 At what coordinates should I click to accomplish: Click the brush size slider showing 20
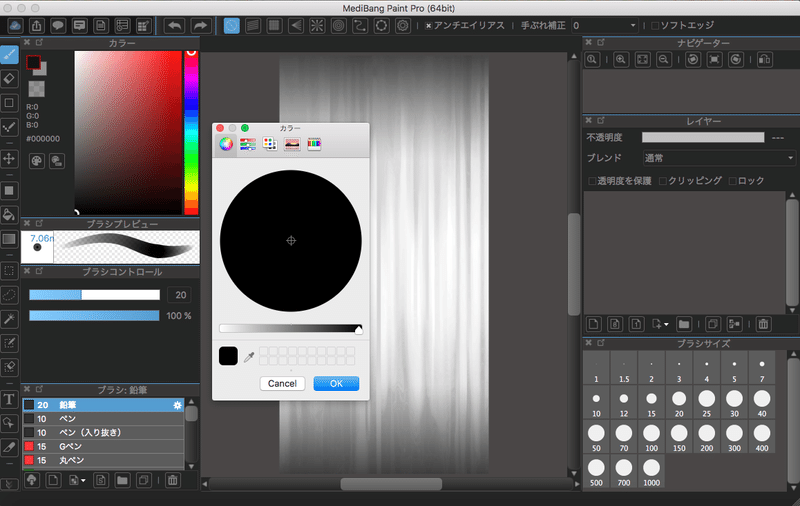pyautogui.click(x=94, y=295)
